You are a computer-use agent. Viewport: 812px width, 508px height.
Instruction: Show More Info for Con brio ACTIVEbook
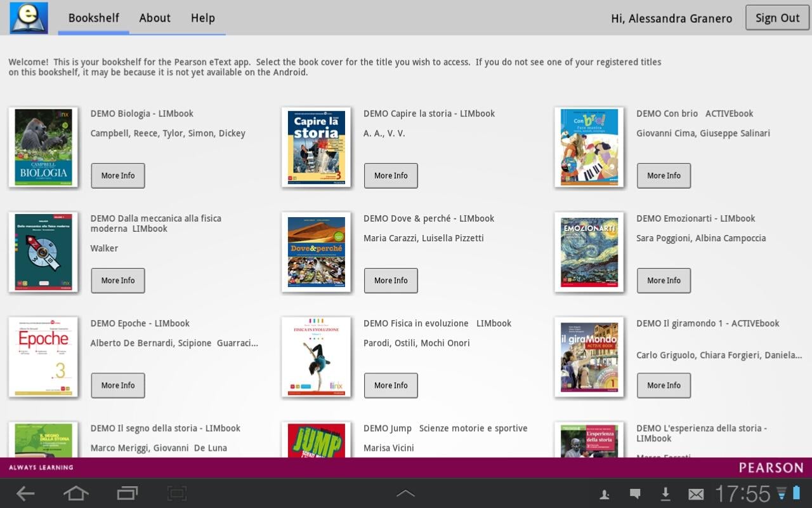pos(664,175)
